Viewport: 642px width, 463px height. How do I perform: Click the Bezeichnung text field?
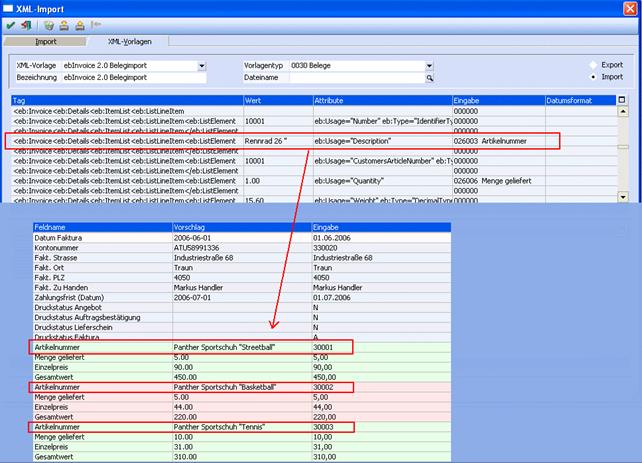click(128, 77)
